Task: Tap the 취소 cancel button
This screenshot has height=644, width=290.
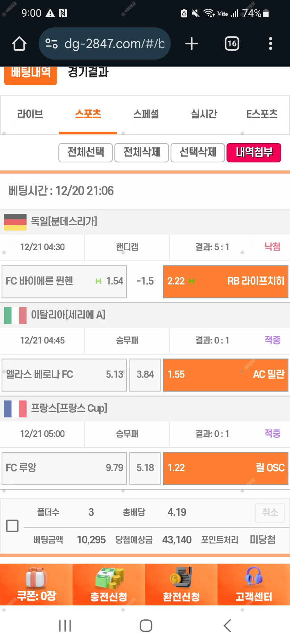Action: (x=270, y=512)
